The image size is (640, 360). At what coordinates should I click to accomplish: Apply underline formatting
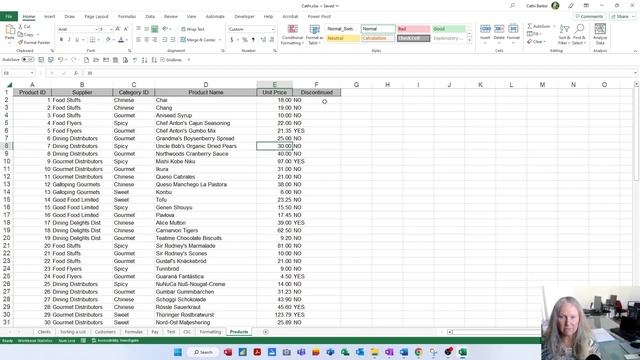tap(77, 40)
